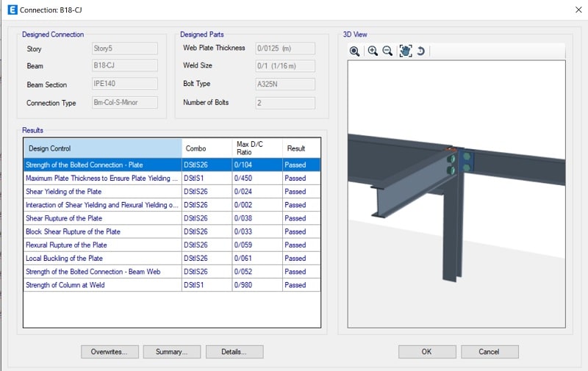Click the Connection Type field Bm-Col-S-Minor

pos(125,102)
